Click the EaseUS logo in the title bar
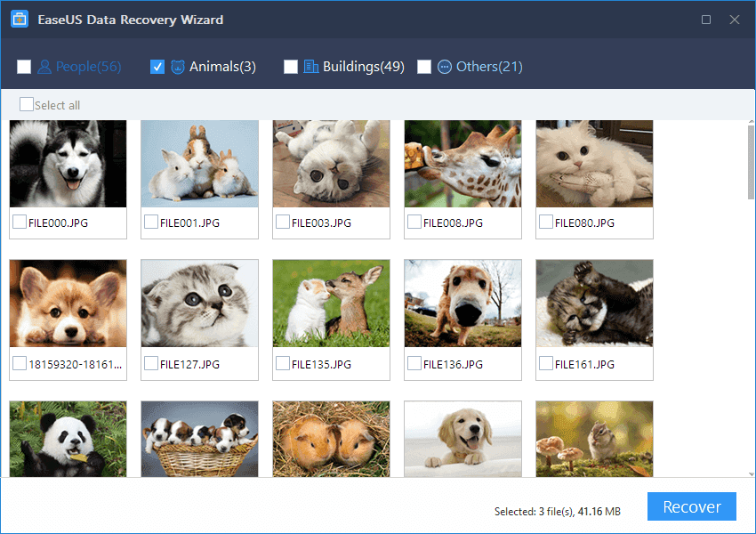756x534 pixels. [19, 18]
